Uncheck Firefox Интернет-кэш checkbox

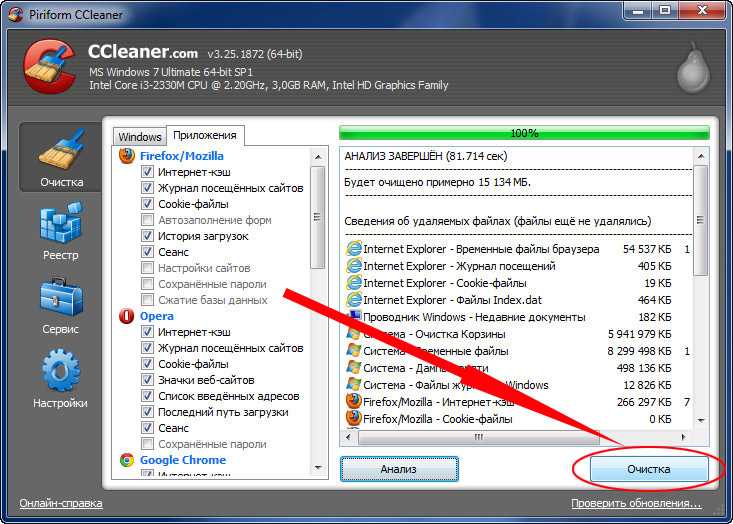(147, 172)
